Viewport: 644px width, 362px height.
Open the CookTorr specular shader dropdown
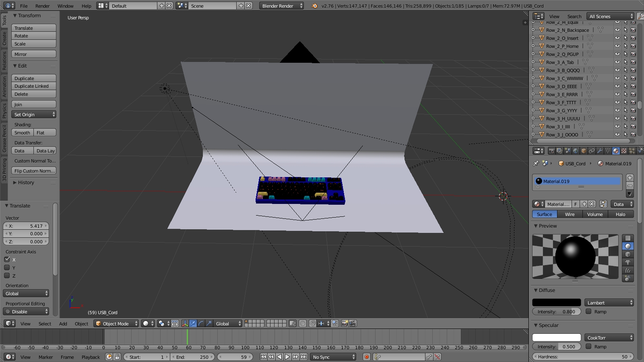tap(609, 337)
